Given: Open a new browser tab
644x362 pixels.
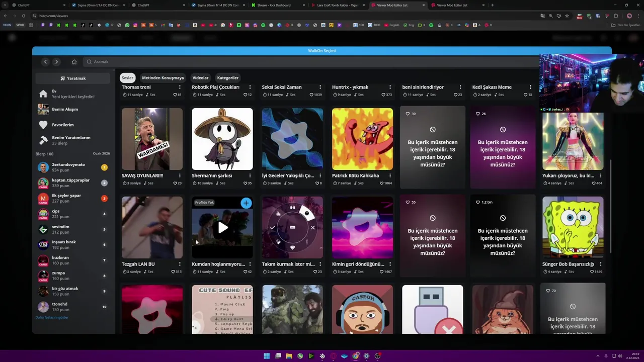Looking at the screenshot, I should [x=492, y=5].
